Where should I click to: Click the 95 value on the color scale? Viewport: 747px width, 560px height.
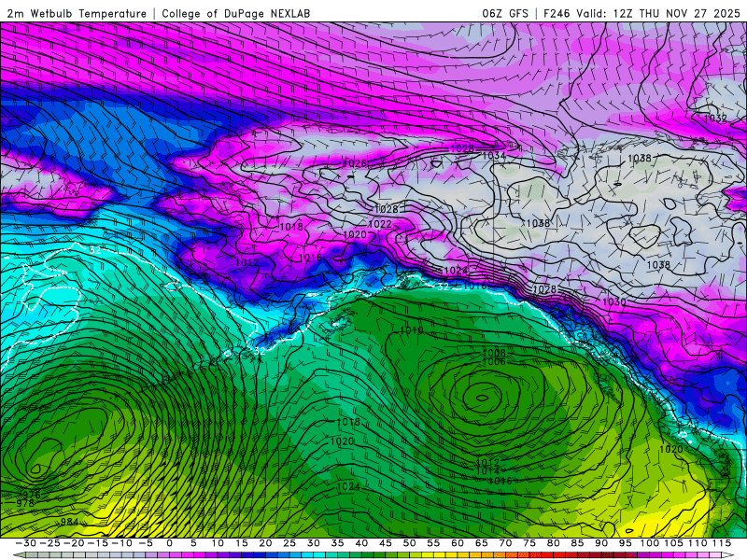click(x=625, y=543)
